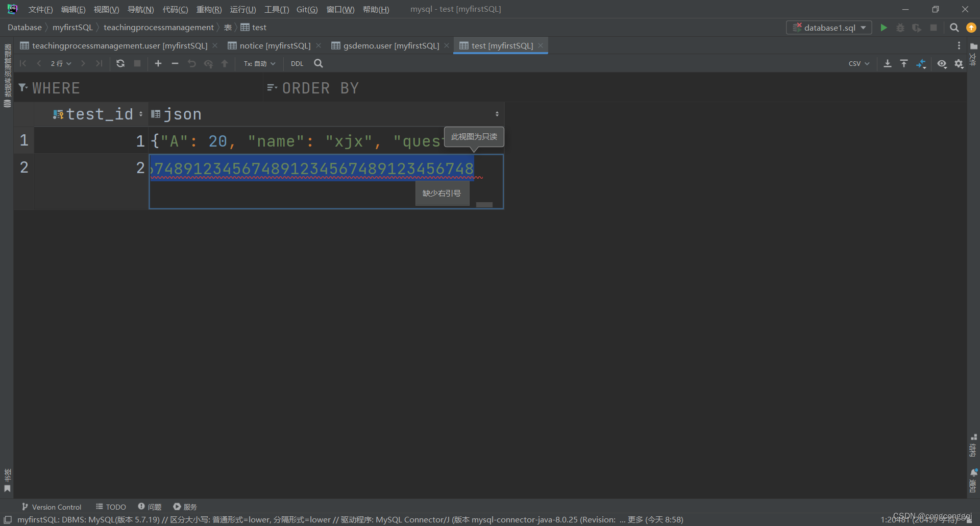Viewport: 980px width, 526px height.
Task: Close the gsdemo.user tab
Action: pyautogui.click(x=447, y=45)
